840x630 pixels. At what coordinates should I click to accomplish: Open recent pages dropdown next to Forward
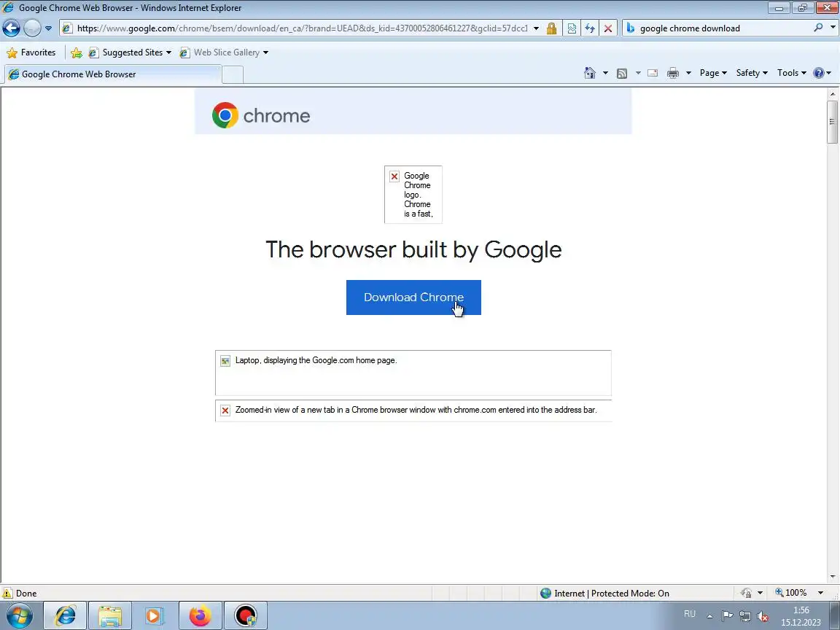(x=48, y=28)
